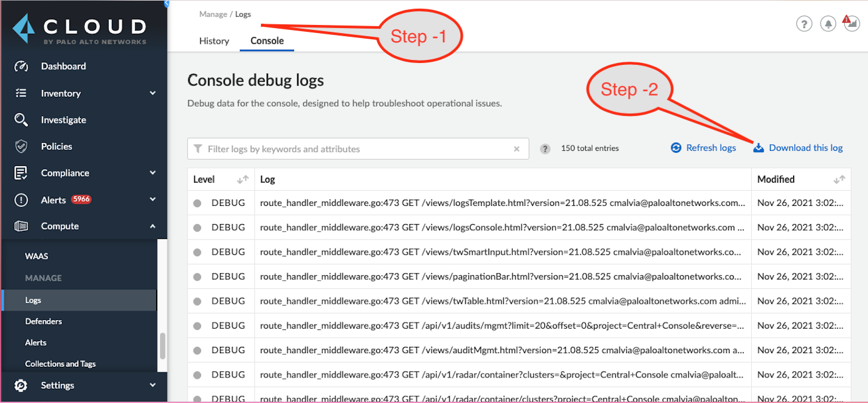868x403 pixels.
Task: Open Policies via its shield icon
Action: [x=21, y=146]
